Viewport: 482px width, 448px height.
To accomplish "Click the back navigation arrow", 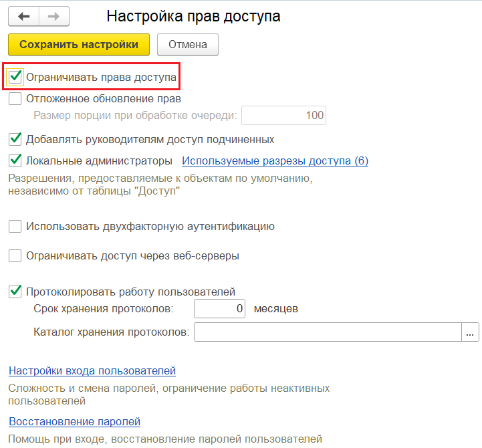I will (x=24, y=16).
